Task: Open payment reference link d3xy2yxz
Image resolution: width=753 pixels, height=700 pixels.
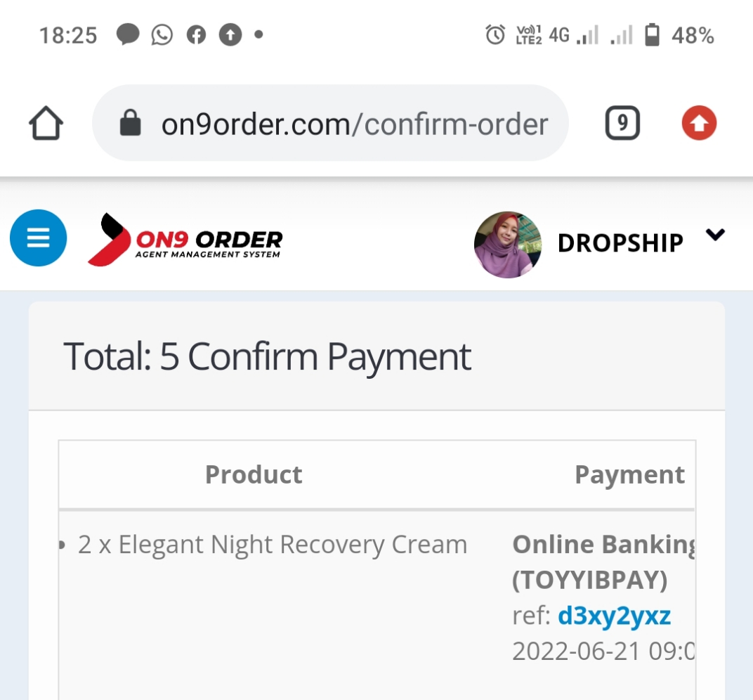Action: click(x=614, y=616)
